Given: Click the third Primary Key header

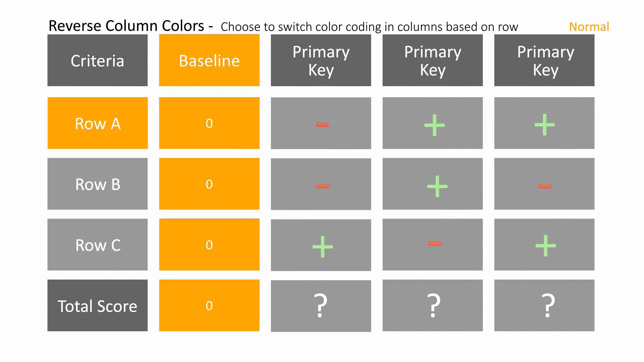Looking at the screenshot, I should [x=544, y=60].
